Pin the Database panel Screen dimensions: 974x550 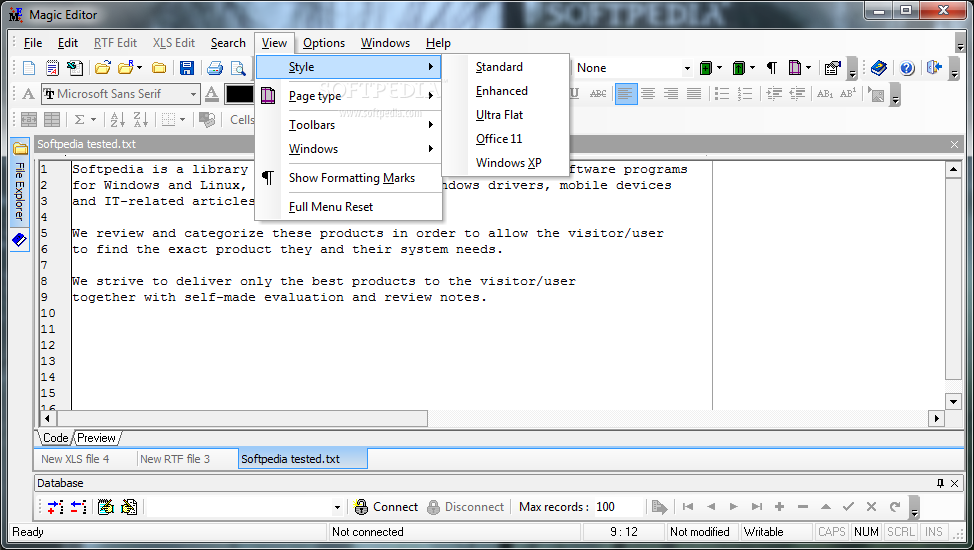click(940, 483)
